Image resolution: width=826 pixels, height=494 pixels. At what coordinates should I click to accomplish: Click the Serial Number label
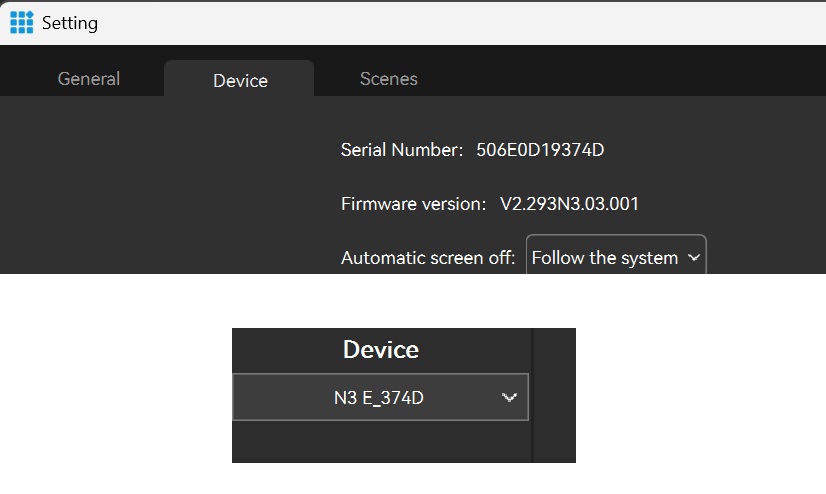402,150
